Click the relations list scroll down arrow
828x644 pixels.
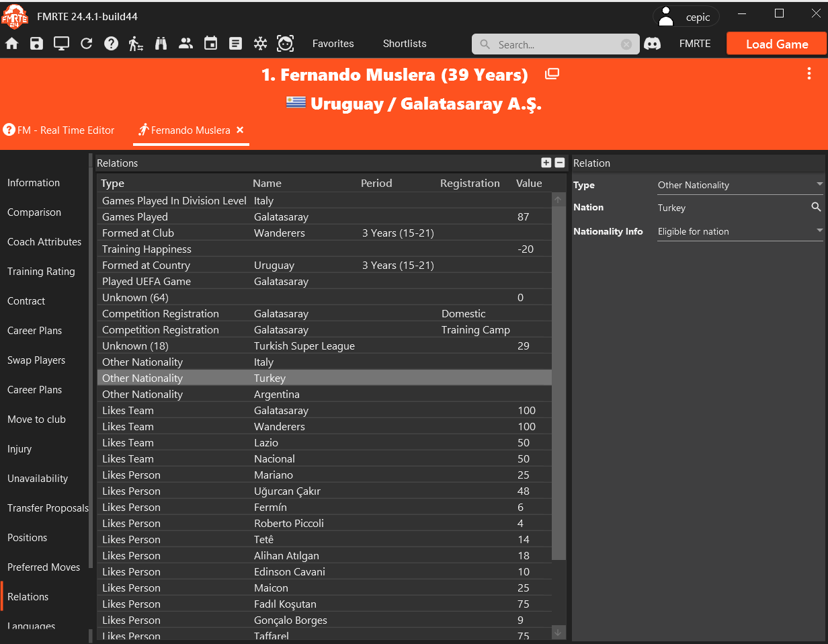558,632
